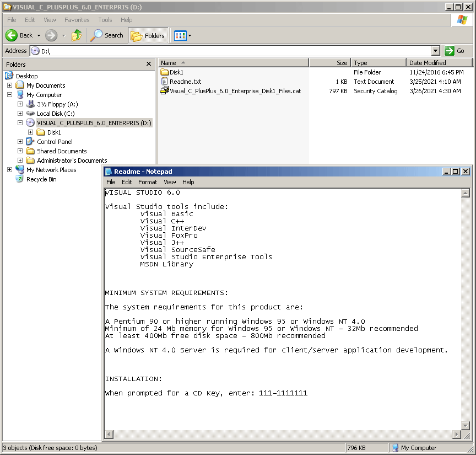The image size is (476, 455).
Task: Expand the Control Panel node
Action: pos(20,142)
